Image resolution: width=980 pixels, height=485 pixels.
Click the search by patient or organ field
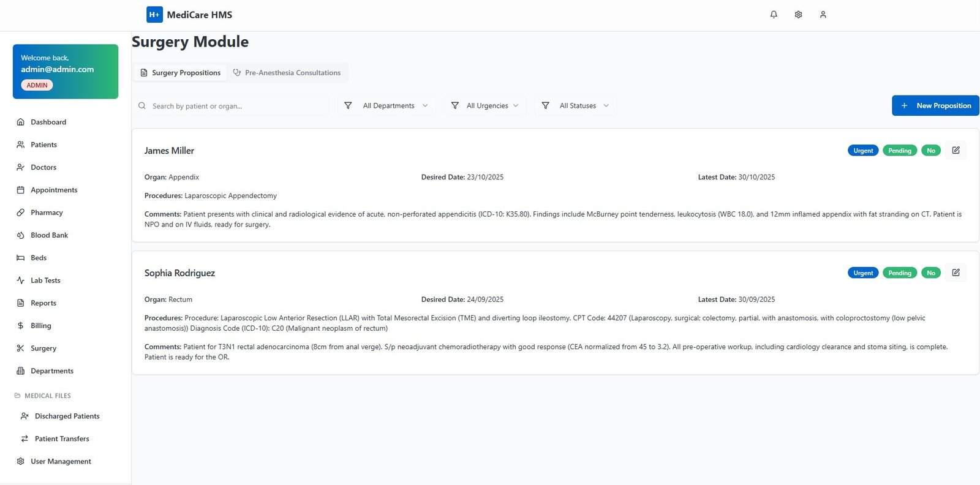[x=230, y=106]
